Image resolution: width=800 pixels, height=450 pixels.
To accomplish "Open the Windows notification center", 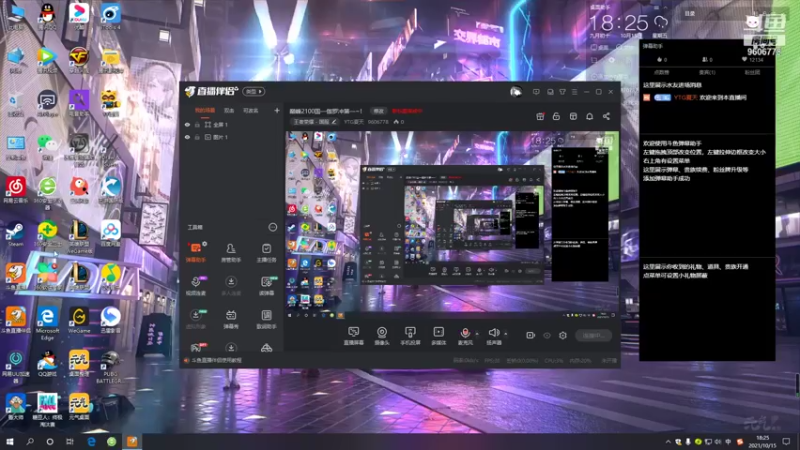I will coord(786,441).
